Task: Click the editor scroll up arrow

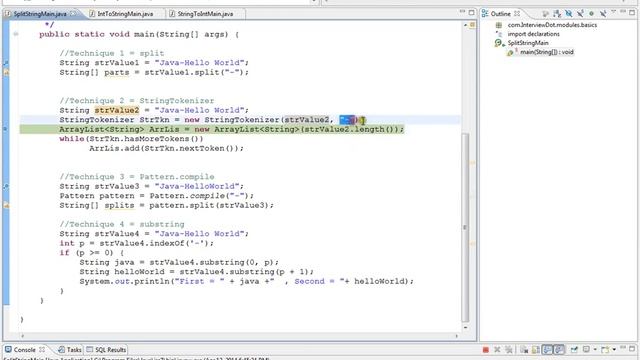Action: coord(465,25)
